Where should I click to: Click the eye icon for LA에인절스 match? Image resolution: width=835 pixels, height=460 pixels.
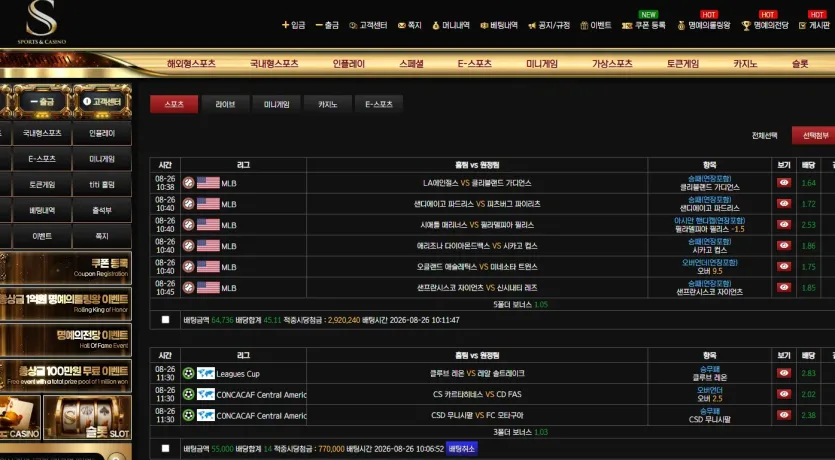click(x=784, y=183)
